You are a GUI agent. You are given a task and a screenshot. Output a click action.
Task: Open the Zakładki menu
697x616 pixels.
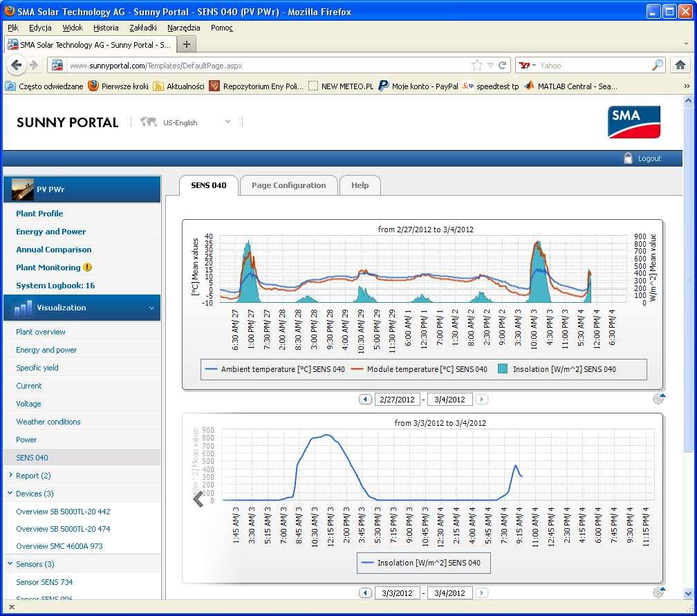click(x=143, y=28)
